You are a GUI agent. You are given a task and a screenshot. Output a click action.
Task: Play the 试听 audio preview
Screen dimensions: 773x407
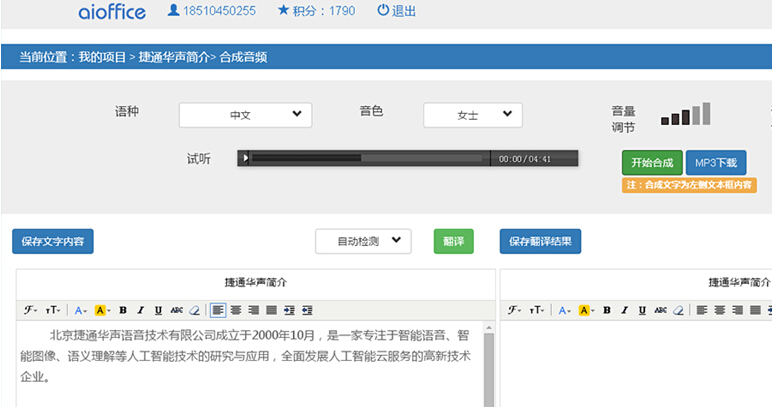click(x=245, y=158)
